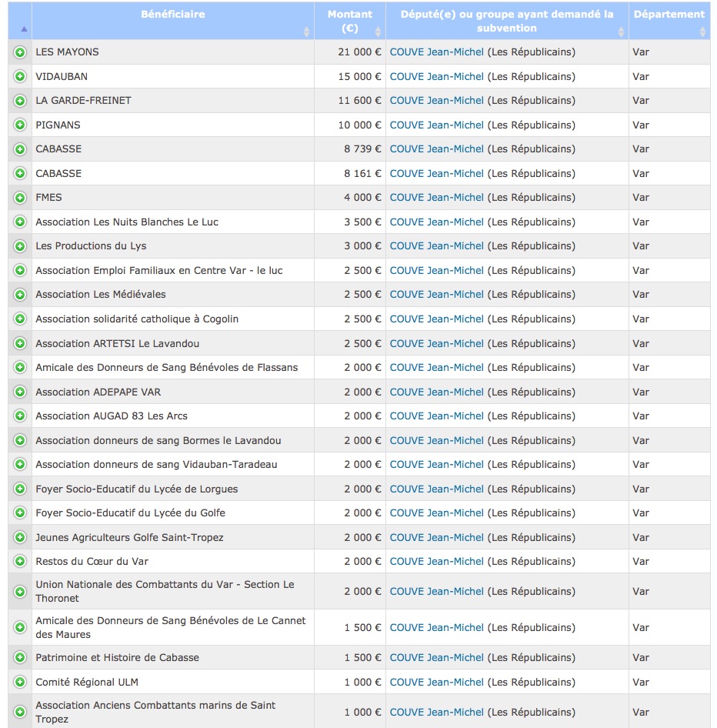717x728 pixels.
Task: Expand Association Emploi Familiaux en Centre Var row
Action: click(x=20, y=271)
